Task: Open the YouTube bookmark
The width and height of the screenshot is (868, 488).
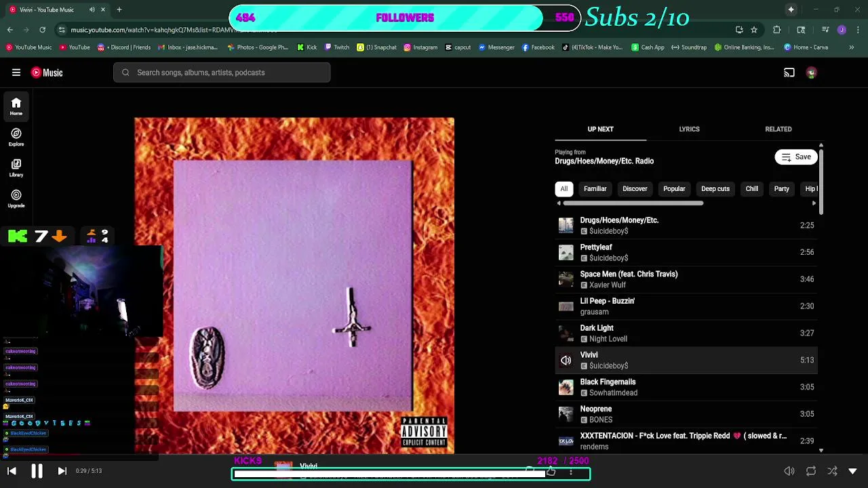Action: [x=75, y=47]
